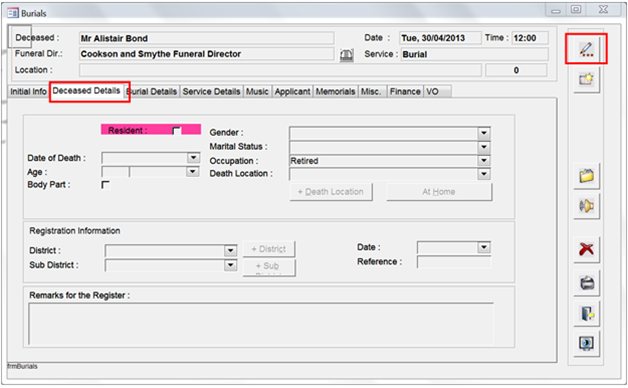Tick the Resident checkbox
This screenshot has height=388, width=628.
pyautogui.click(x=176, y=130)
